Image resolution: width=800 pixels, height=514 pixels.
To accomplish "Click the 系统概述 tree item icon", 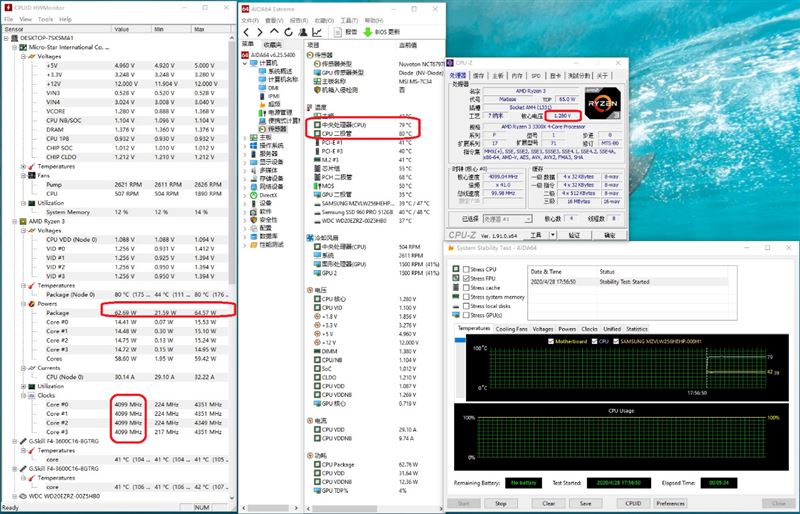I will tap(263, 71).
